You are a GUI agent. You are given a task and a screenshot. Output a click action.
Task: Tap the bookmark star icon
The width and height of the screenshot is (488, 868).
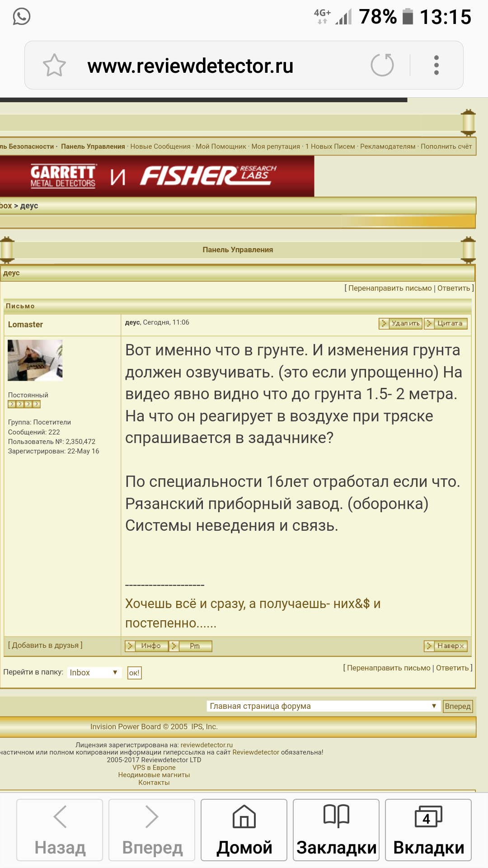click(x=54, y=66)
